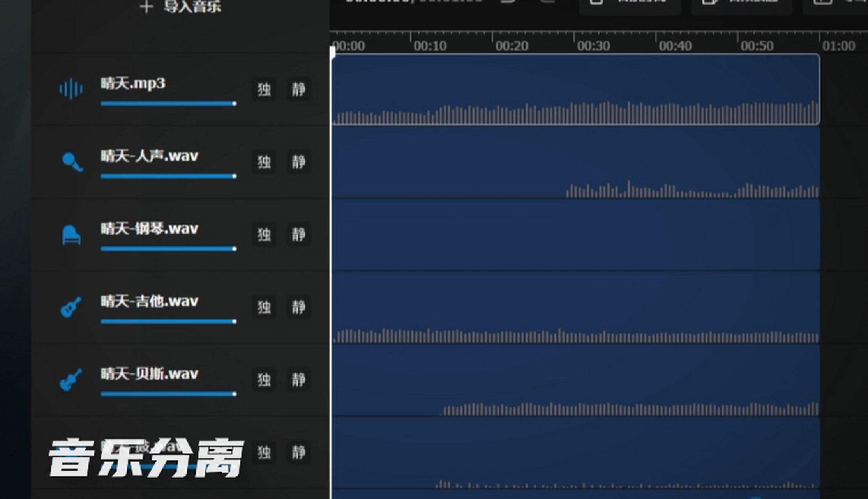Select the drum track waveform clip
This screenshot has height=499, width=868.
click(x=576, y=453)
